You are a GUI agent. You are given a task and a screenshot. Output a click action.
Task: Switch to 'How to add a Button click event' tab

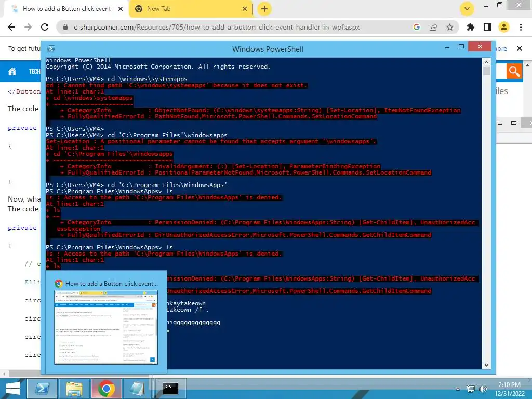tap(66, 9)
